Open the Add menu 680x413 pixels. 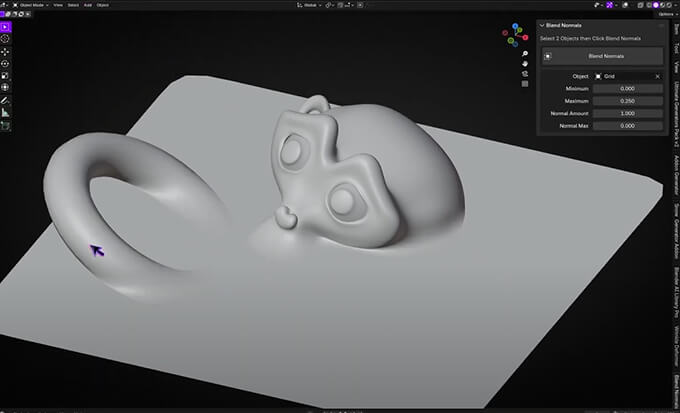(x=88, y=5)
